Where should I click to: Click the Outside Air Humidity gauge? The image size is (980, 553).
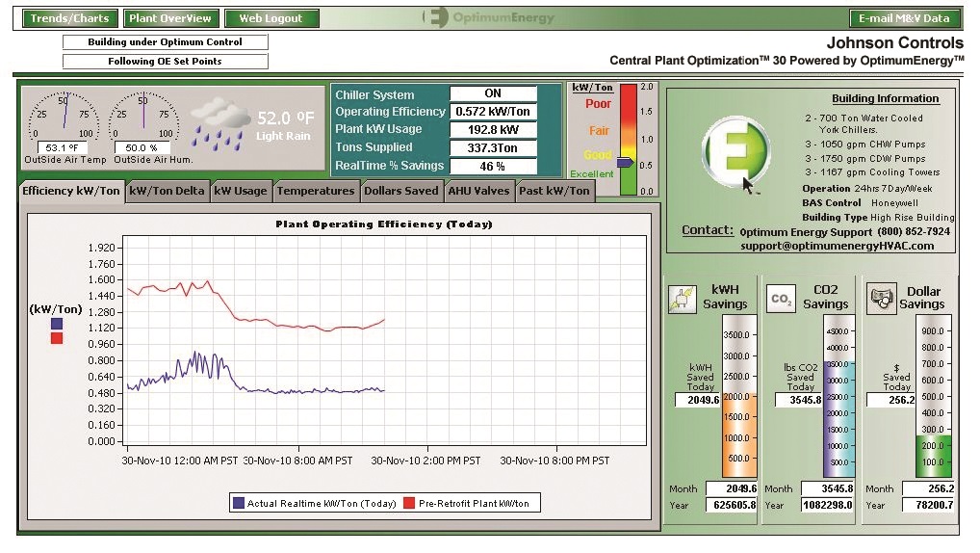(x=143, y=115)
